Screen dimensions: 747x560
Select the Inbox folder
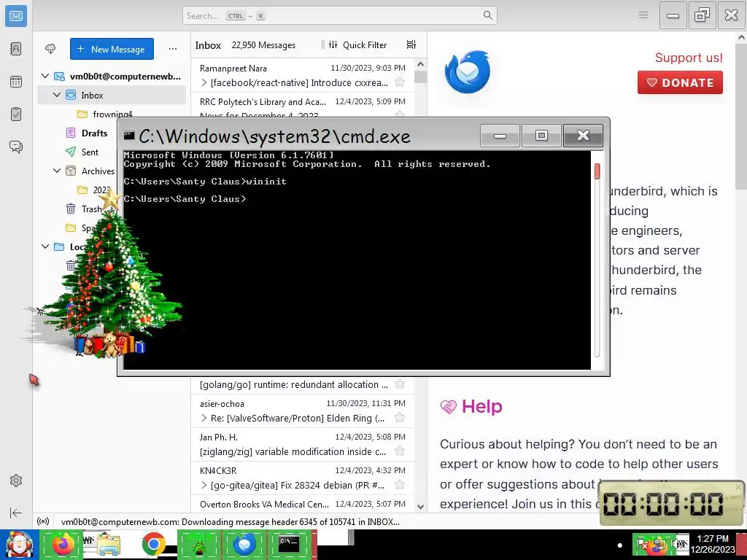112,95
